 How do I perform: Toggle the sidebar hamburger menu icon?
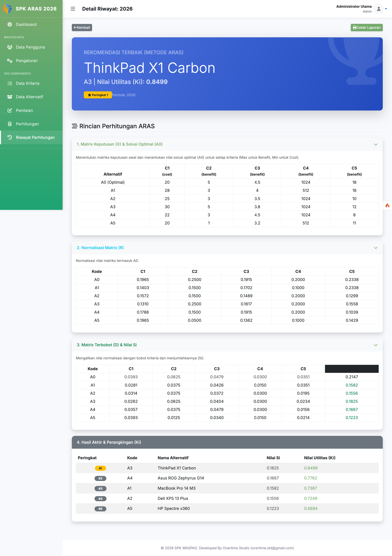point(73,9)
